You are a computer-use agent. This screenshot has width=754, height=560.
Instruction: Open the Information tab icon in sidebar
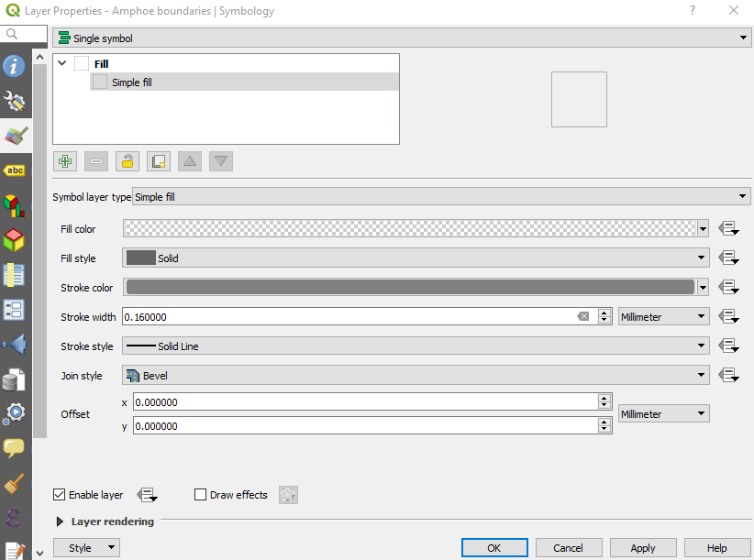pyautogui.click(x=15, y=66)
